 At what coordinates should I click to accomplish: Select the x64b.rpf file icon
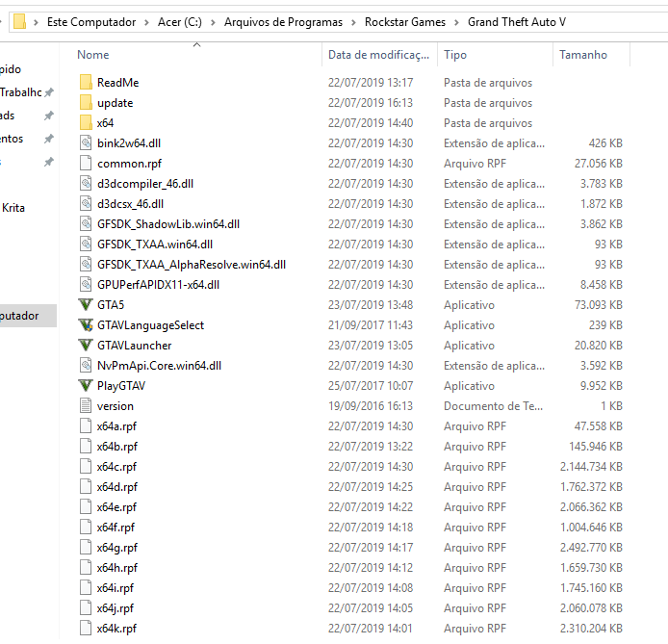[86, 447]
